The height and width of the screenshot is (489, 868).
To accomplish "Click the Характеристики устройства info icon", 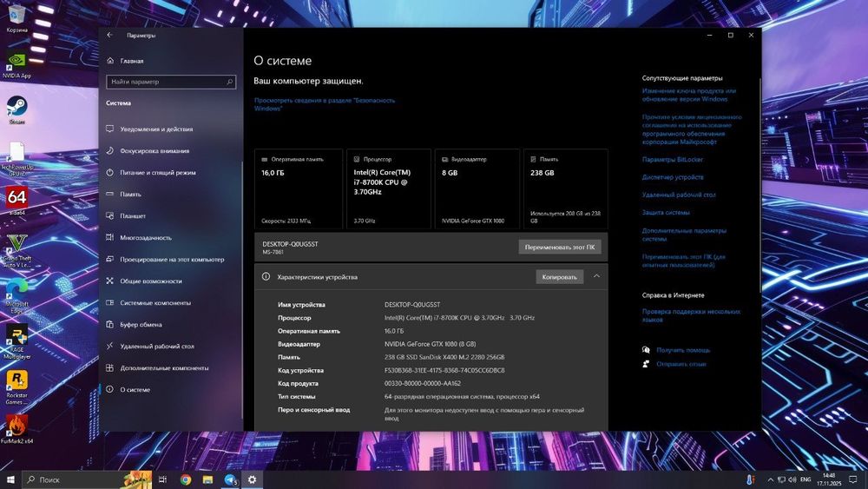I will (x=266, y=276).
